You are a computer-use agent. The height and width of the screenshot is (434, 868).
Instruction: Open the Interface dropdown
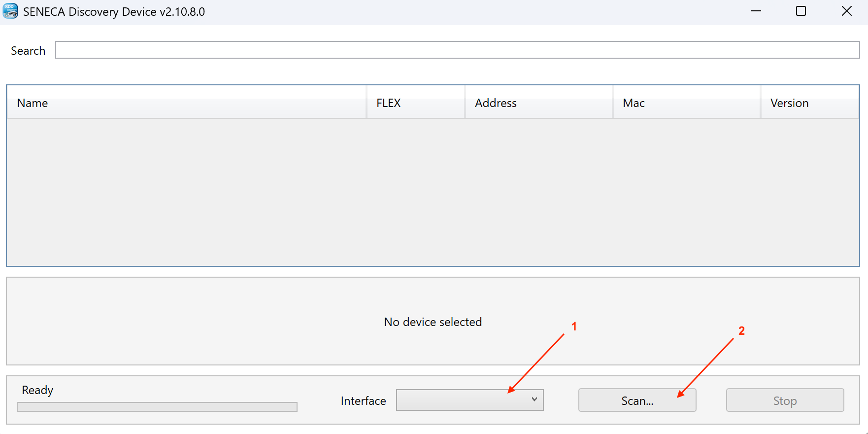tap(470, 400)
